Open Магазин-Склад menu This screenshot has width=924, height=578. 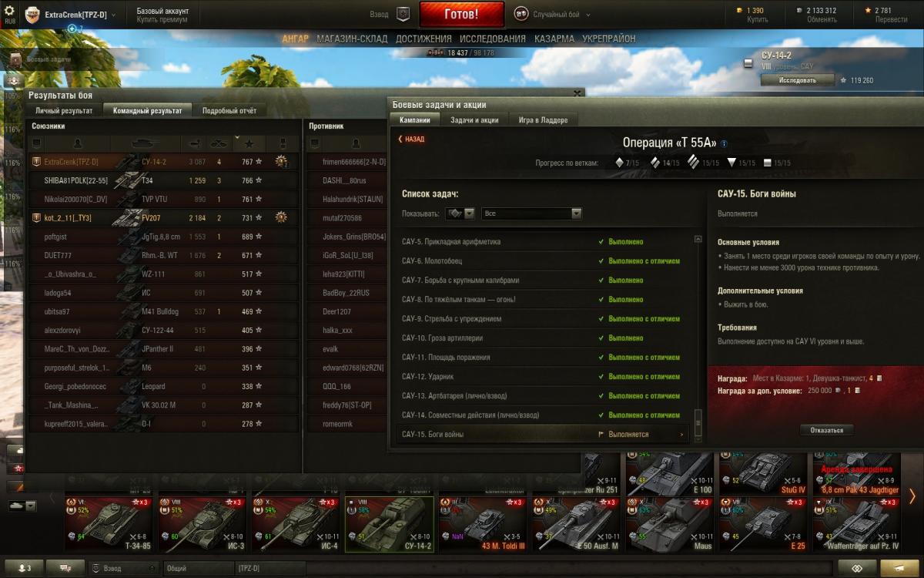click(353, 39)
